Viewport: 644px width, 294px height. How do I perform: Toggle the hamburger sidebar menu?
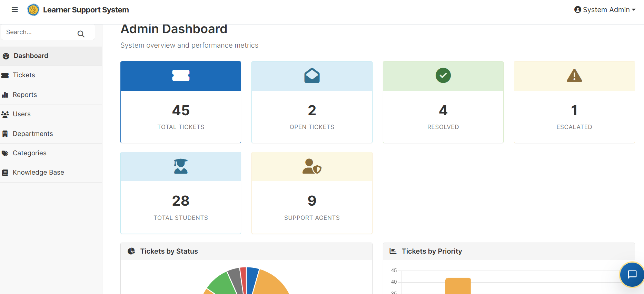tap(14, 10)
